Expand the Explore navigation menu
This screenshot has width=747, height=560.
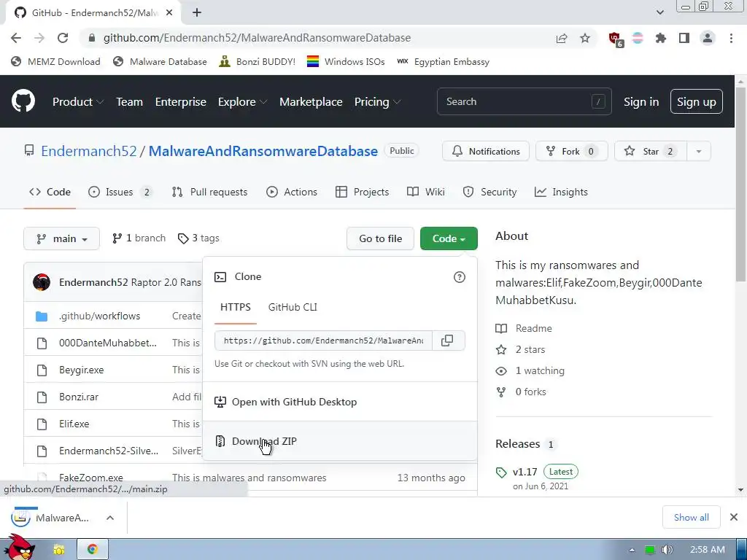(x=242, y=102)
